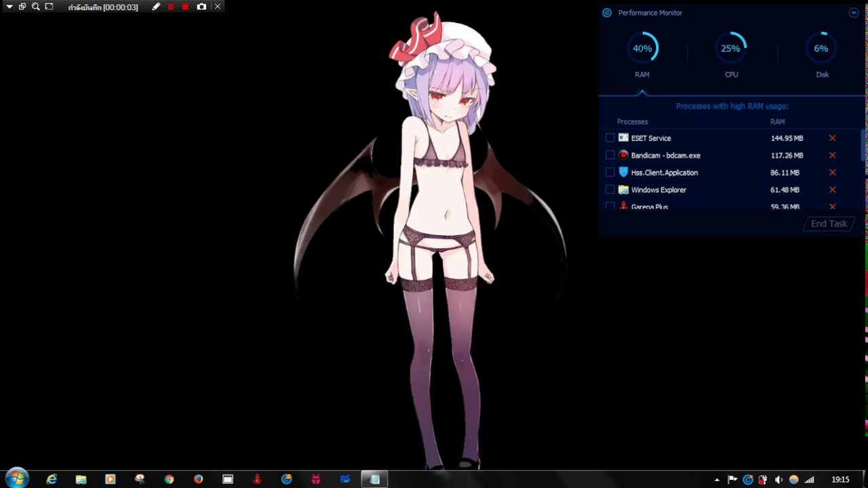The width and height of the screenshot is (868, 488).
Task: Click the blue C tray icon
Action: click(x=748, y=480)
